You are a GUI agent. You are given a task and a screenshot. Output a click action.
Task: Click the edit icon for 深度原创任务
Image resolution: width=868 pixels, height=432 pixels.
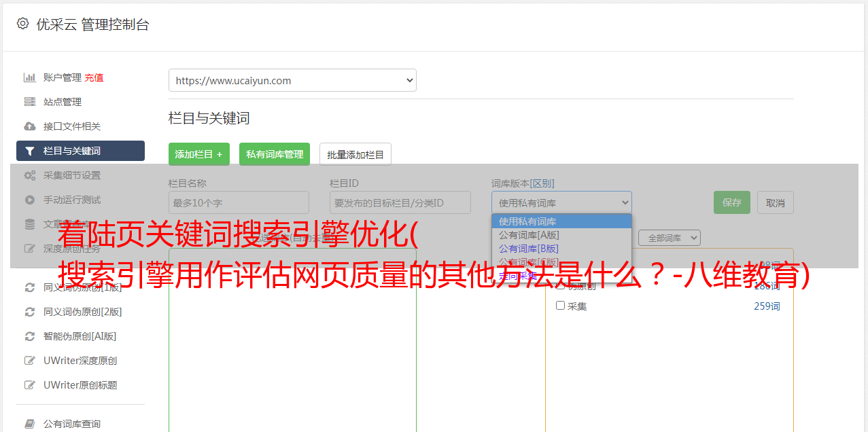pos(30,249)
